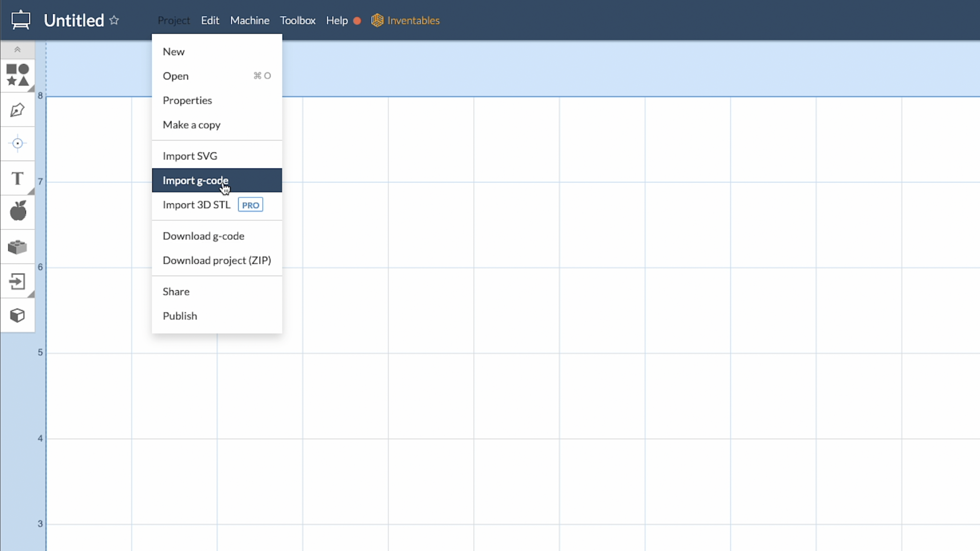This screenshot has height=551, width=980.
Task: Click Download project (ZIP)
Action: click(217, 260)
